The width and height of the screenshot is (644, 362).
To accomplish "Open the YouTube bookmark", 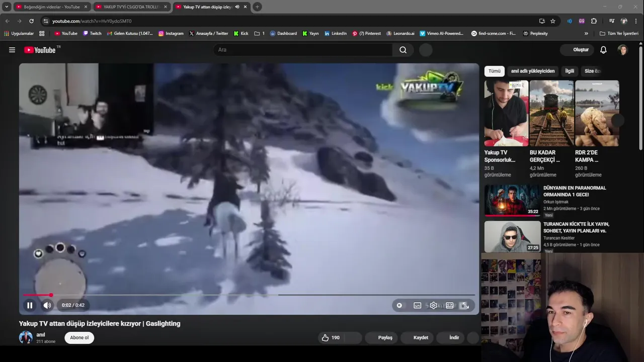I will click(x=66, y=34).
